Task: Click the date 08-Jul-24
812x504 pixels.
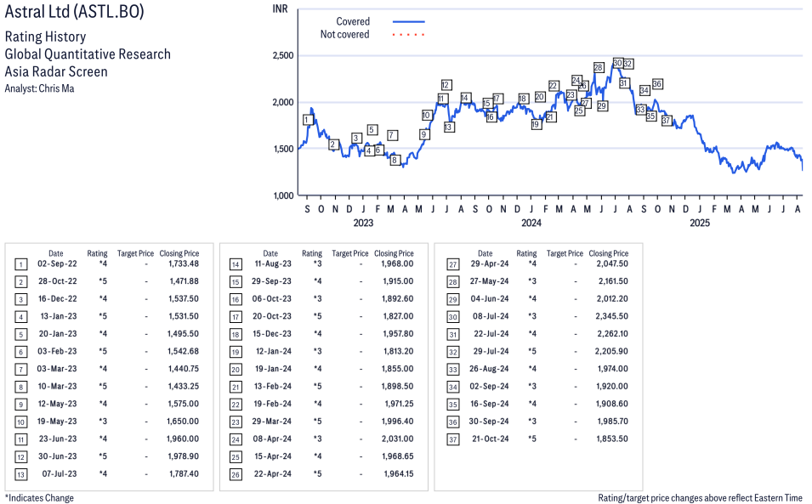Action: (490, 316)
